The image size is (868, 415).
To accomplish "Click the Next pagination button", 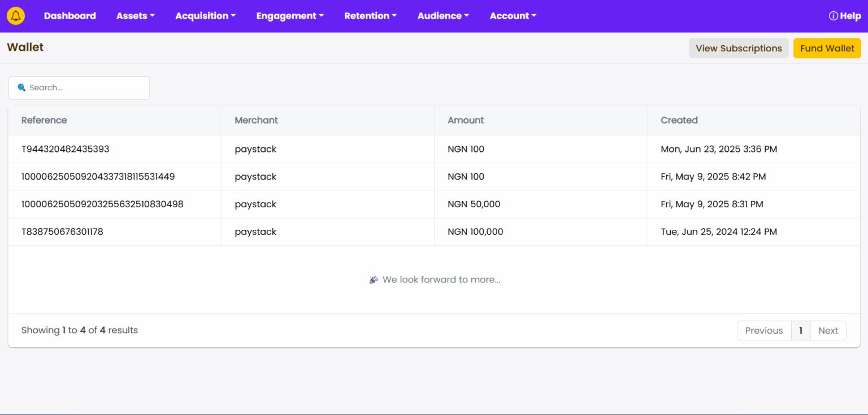I will coord(828,330).
